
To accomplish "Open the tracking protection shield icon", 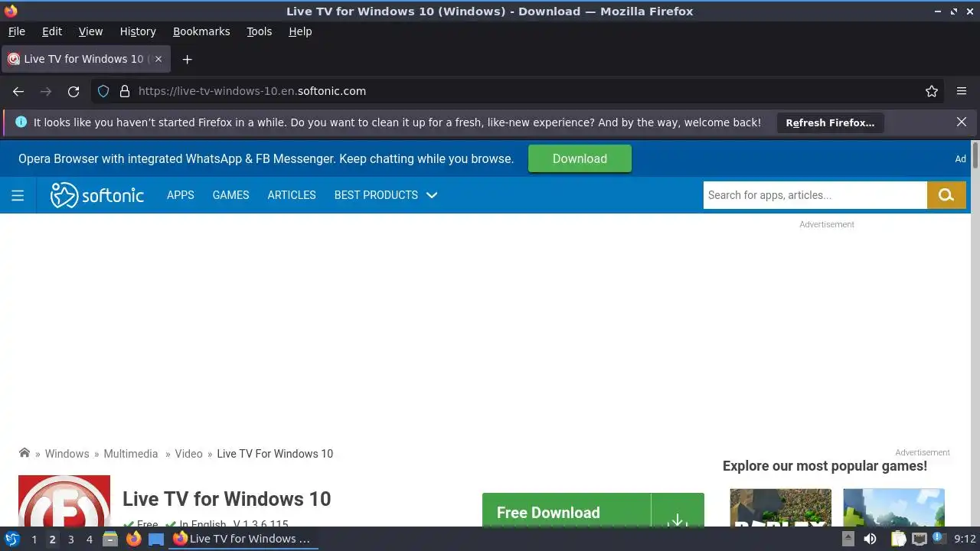I will 103,91.
